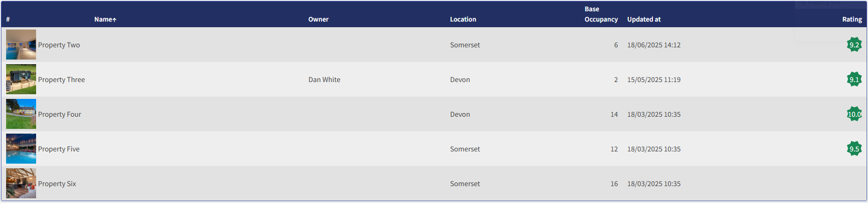Screen dimensions: 868x203
Task: Click the 9.5 rating badge
Action: (854, 149)
